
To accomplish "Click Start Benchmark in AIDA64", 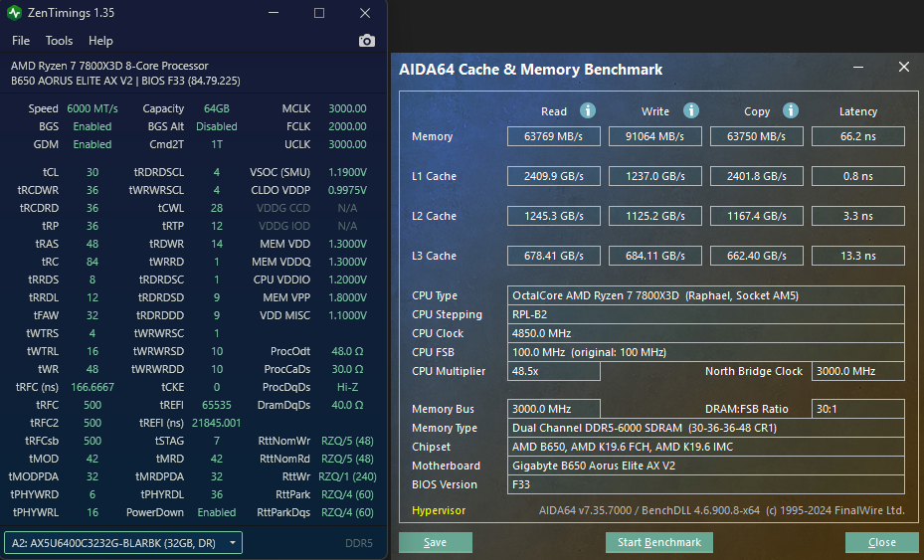I will tap(658, 542).
